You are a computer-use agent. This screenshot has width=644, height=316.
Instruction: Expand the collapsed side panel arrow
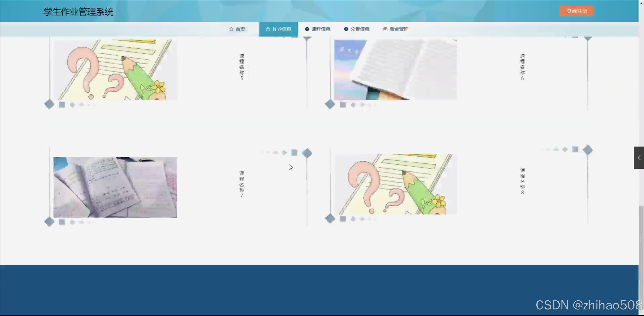coord(639,158)
